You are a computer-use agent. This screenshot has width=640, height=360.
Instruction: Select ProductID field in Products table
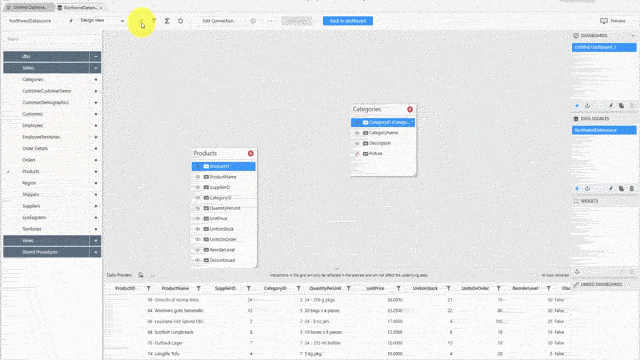tap(224, 166)
